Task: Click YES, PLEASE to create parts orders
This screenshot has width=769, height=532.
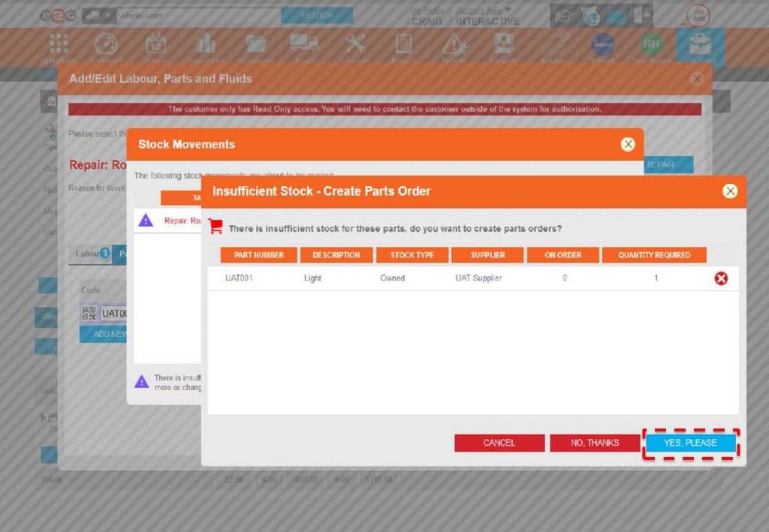Action: tap(690, 443)
